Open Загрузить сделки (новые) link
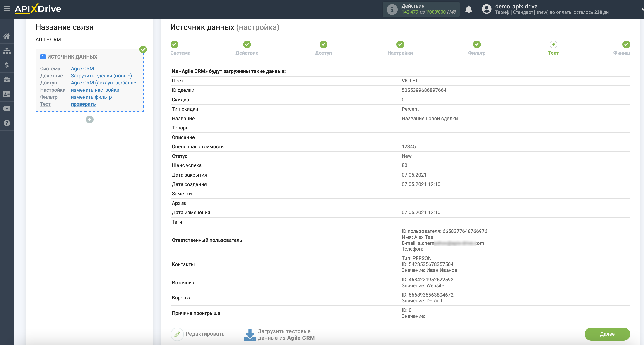644x345 pixels. tap(101, 76)
